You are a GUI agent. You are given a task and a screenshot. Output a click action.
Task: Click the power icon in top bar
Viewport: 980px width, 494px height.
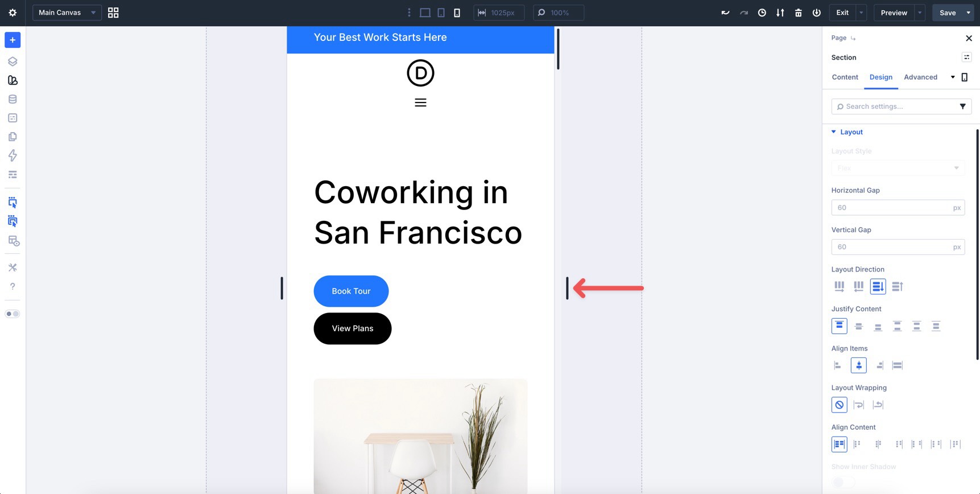click(x=816, y=13)
